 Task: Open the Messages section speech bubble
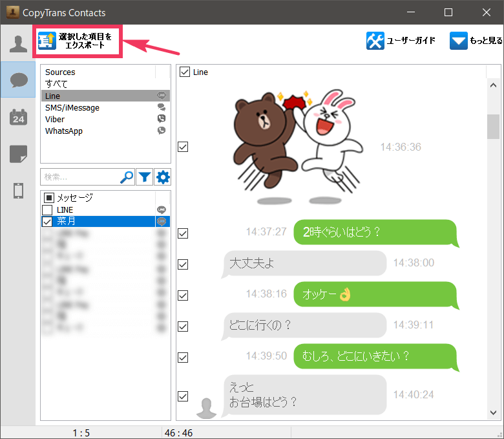[x=18, y=80]
